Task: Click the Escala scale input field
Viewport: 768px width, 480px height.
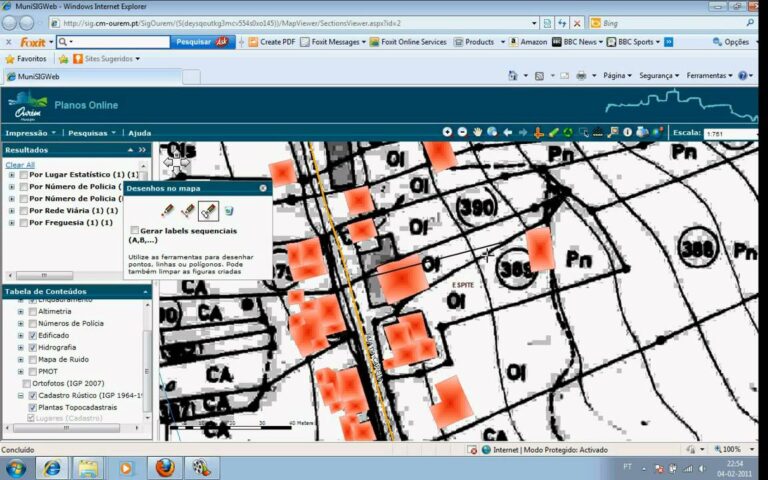Action: [731, 133]
